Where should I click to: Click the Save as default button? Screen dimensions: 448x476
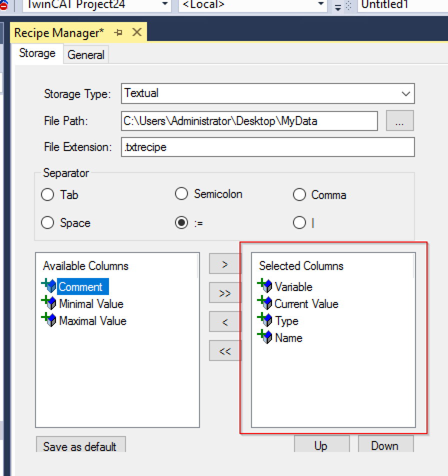point(80,444)
